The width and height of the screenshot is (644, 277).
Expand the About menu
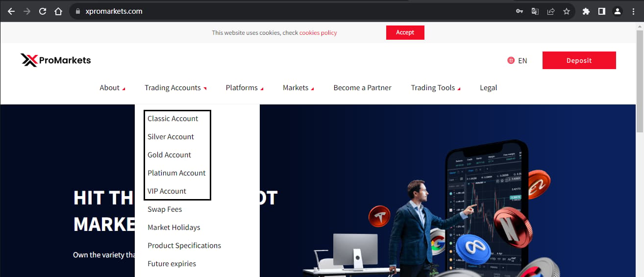tap(112, 88)
